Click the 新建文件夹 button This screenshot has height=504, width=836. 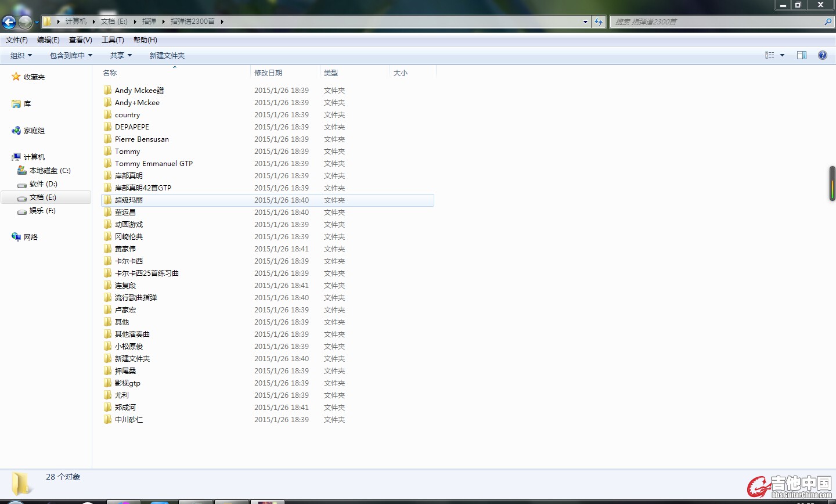click(x=167, y=56)
